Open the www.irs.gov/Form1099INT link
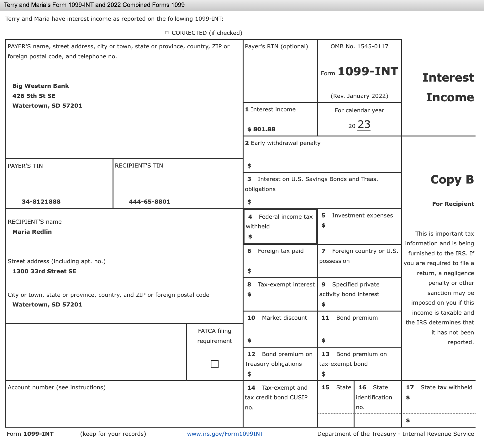The width and height of the screenshot is (484, 448). pyautogui.click(x=225, y=434)
